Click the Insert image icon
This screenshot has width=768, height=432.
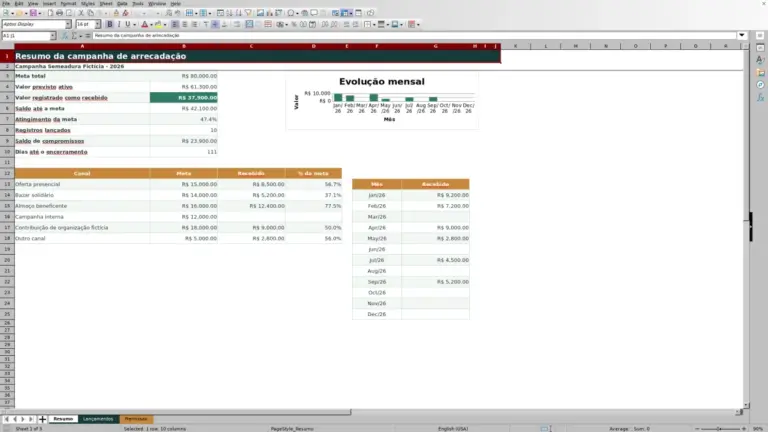coord(260,13)
